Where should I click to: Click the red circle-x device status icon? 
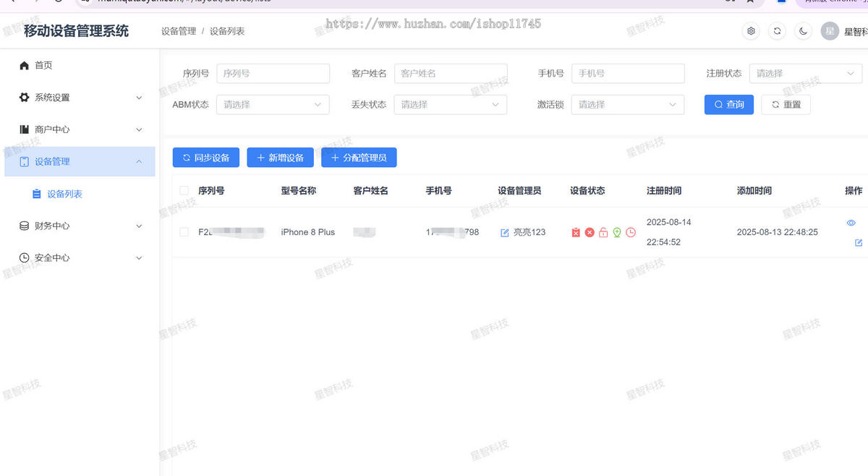coord(590,232)
